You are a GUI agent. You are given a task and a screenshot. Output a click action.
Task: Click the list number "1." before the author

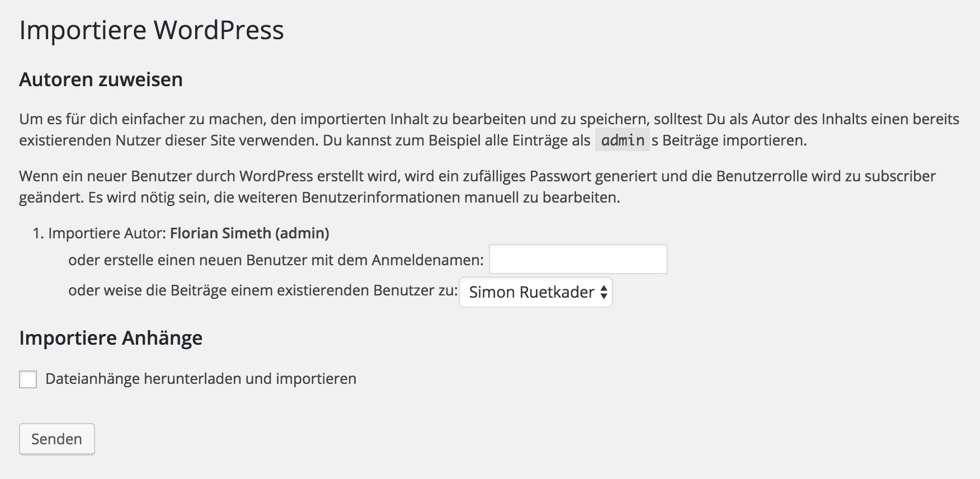(38, 233)
